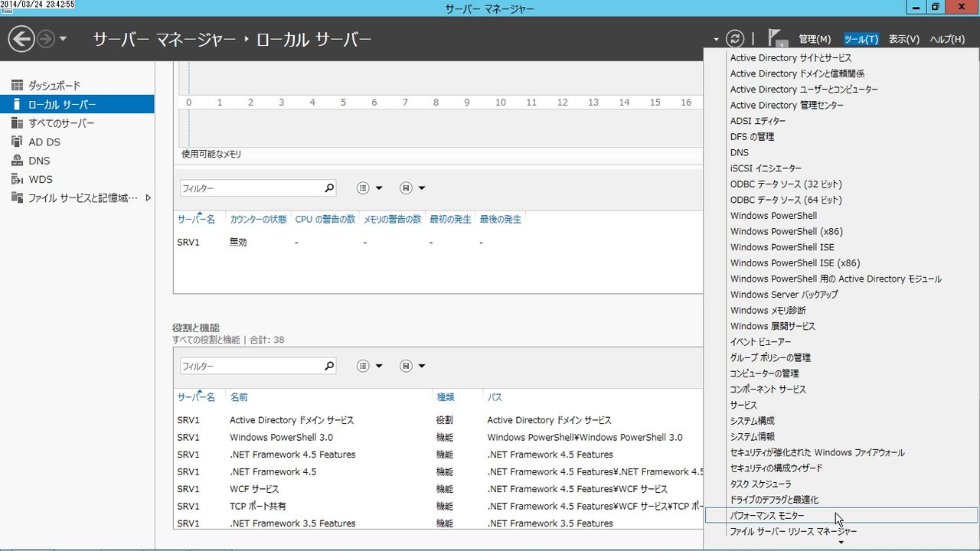Select パフォーマンス モニター from Tools menu
980x551 pixels.
tap(767, 515)
